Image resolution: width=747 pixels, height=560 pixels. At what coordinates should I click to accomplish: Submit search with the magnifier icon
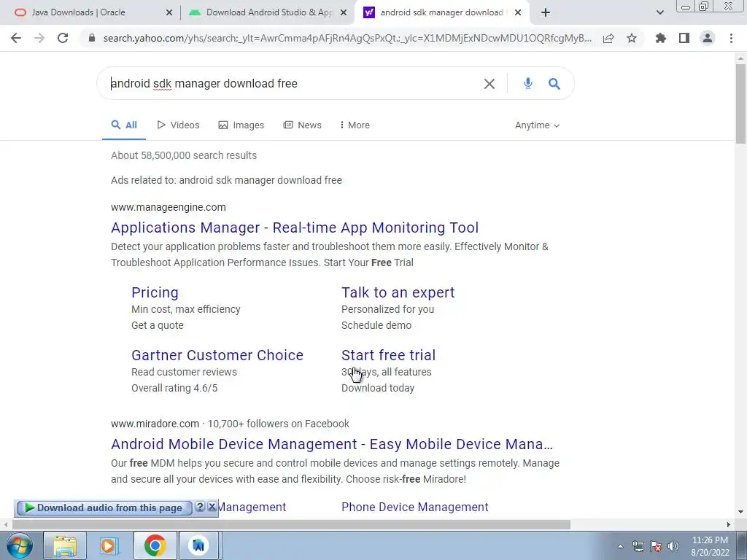click(554, 84)
